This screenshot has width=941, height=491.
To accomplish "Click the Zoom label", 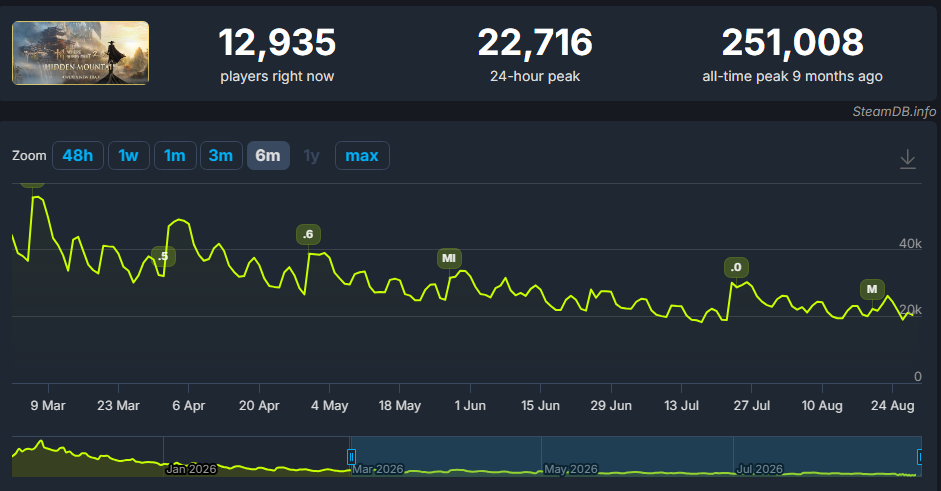I will point(29,155).
